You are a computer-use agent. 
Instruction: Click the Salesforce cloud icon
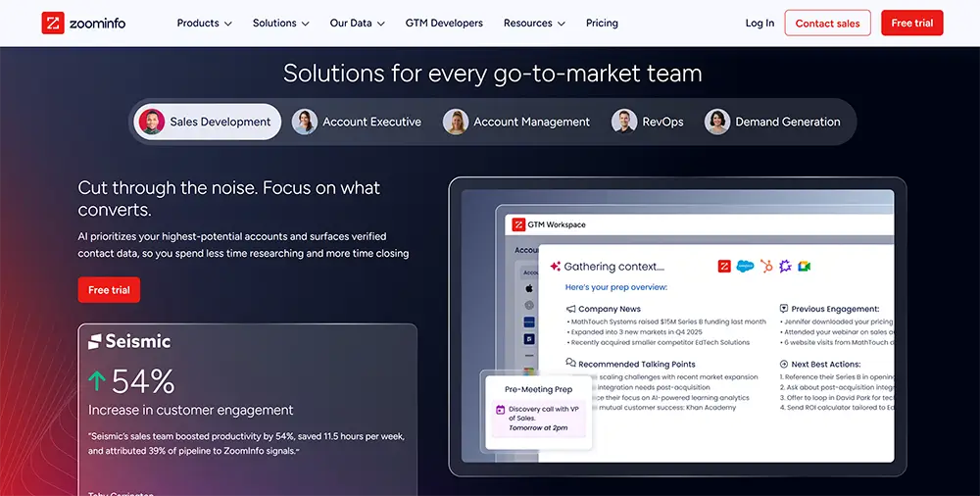tap(745, 267)
